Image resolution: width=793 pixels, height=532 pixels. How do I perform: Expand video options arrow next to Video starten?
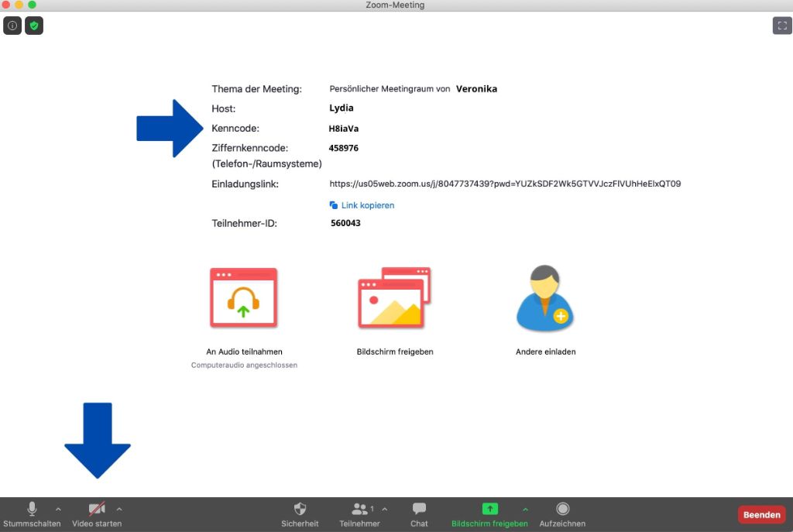[x=118, y=510]
